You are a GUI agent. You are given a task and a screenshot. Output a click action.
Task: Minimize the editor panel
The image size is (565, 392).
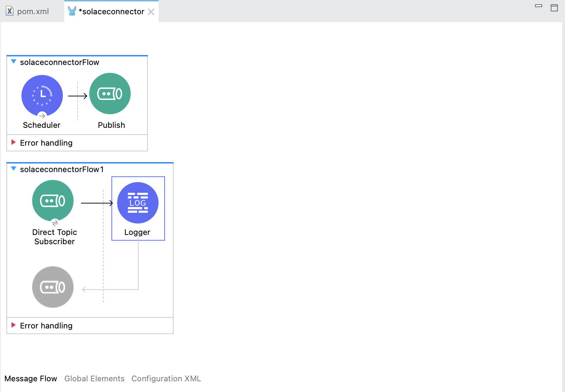(539, 6)
